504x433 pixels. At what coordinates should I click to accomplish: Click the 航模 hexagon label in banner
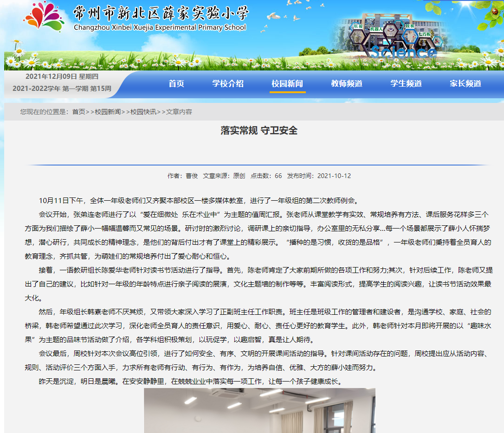tap(358, 27)
